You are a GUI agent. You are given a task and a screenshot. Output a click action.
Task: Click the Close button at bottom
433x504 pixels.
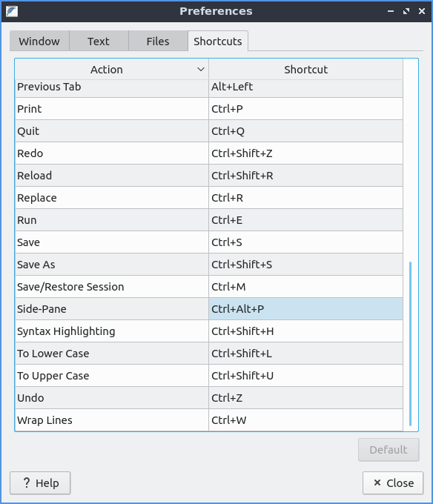pos(393,483)
